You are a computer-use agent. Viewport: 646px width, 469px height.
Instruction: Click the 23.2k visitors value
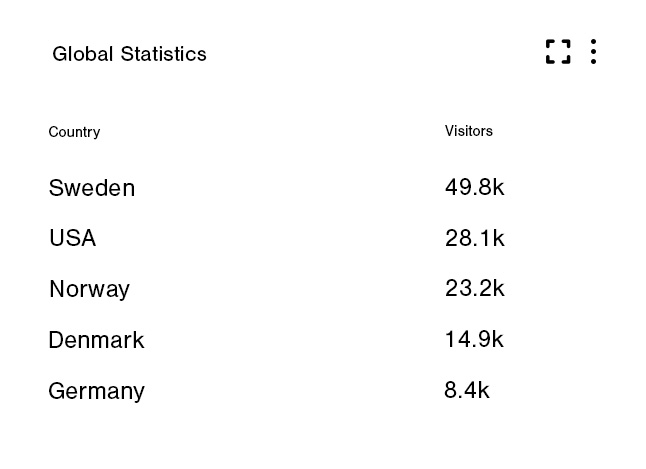[474, 289]
